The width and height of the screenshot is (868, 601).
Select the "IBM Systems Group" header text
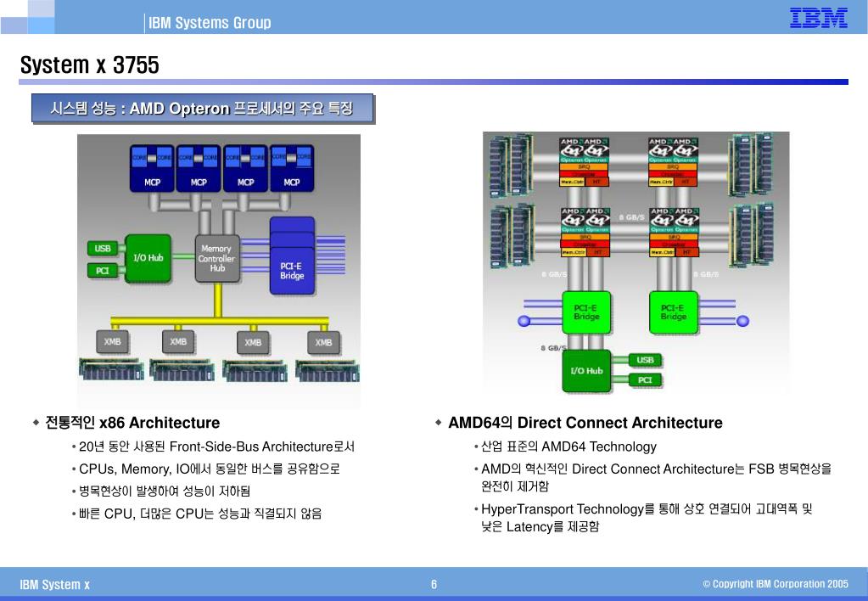point(210,23)
